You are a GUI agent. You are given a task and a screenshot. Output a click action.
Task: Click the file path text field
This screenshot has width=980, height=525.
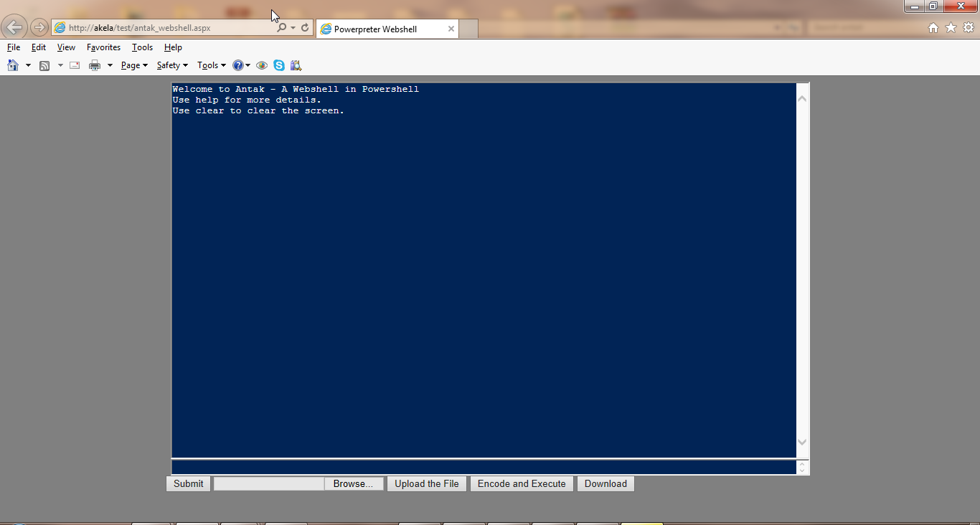click(x=269, y=483)
